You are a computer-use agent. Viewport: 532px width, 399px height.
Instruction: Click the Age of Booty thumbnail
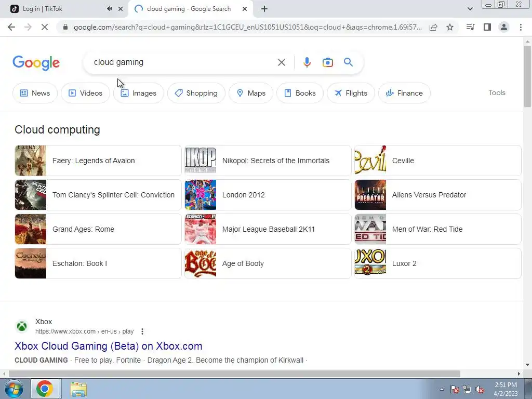click(200, 263)
